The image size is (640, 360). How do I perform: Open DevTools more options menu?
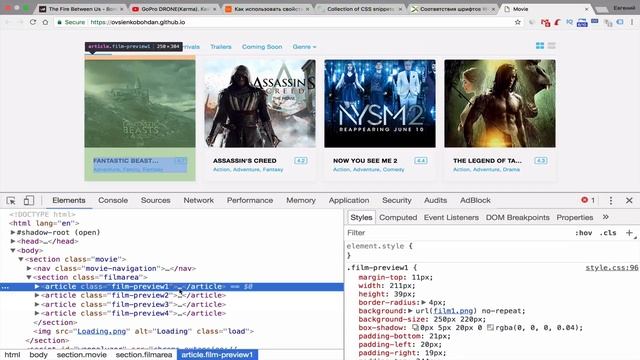click(611, 200)
